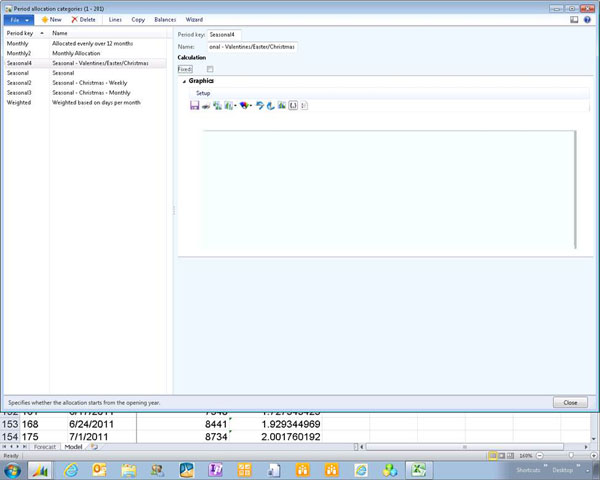Switch to the Forecast sheet tab in Excel
Viewport: 600px width, 480px height.
pos(44,447)
